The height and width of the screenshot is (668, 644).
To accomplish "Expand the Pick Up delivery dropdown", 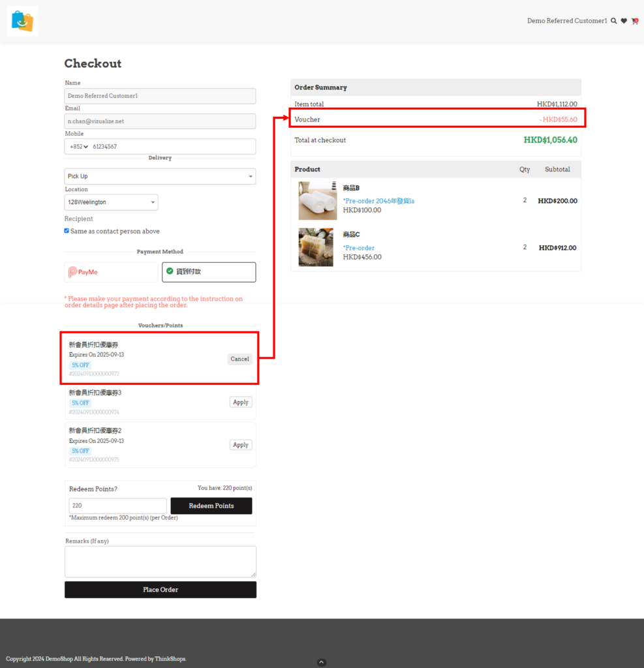I will click(160, 176).
